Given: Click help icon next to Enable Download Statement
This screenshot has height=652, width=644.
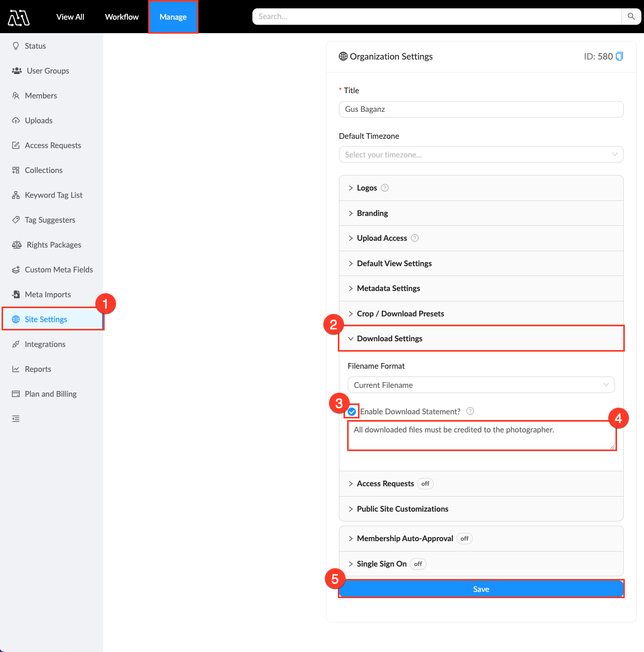Looking at the screenshot, I should click(470, 411).
